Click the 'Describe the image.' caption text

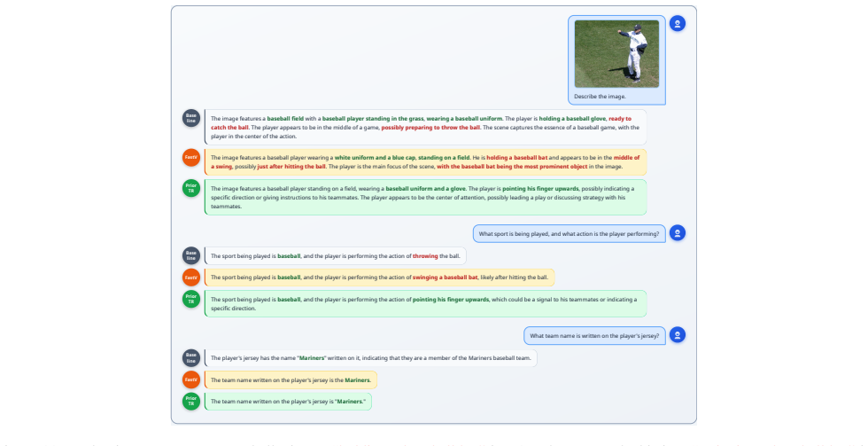coord(600,97)
